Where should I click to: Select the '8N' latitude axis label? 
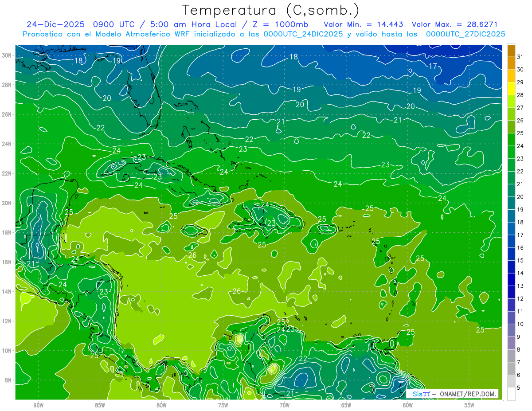(8, 380)
